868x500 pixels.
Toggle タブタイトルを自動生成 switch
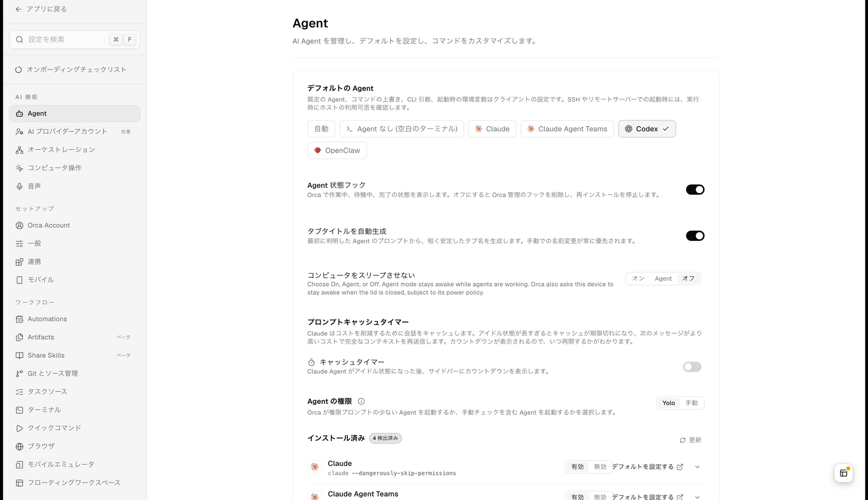click(x=695, y=236)
